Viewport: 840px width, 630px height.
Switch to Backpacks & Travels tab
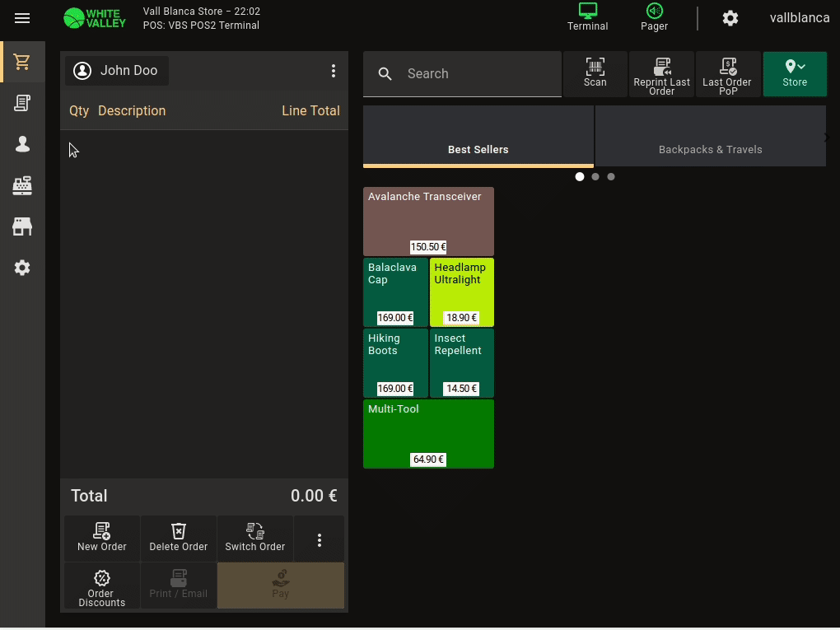(x=710, y=137)
